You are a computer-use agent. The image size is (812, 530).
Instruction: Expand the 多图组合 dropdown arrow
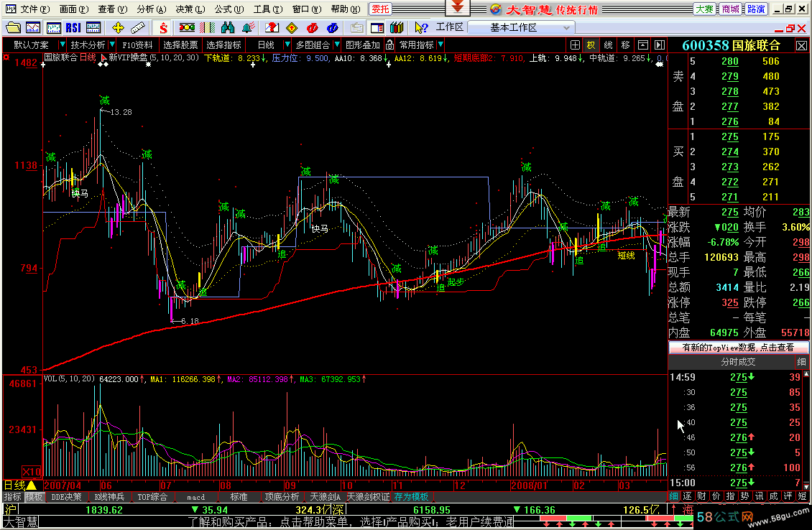[x=336, y=45]
